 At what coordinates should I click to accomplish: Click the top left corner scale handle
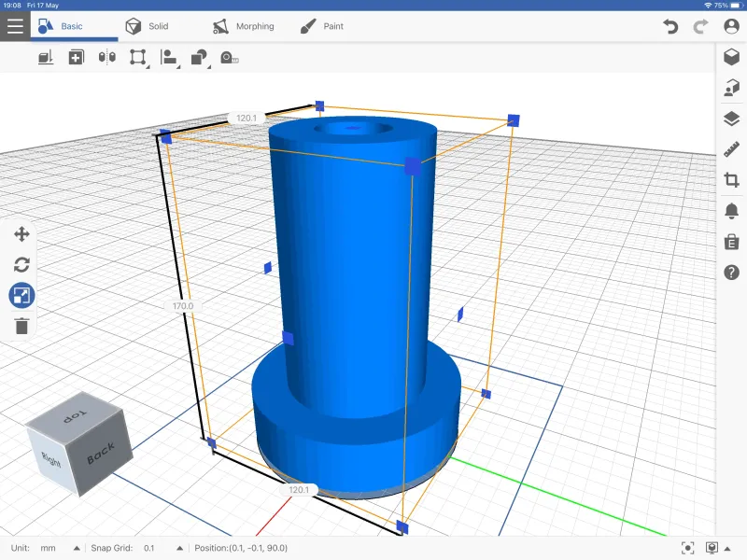coord(166,137)
